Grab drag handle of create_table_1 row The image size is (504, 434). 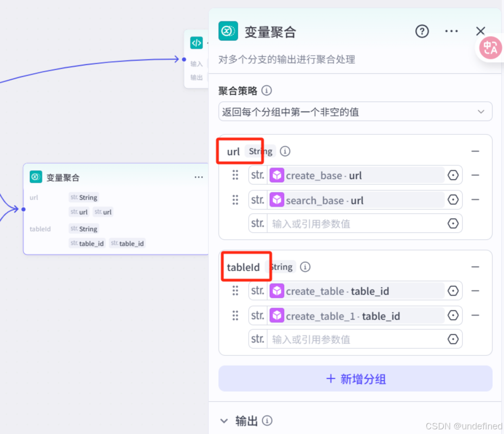[235, 316]
